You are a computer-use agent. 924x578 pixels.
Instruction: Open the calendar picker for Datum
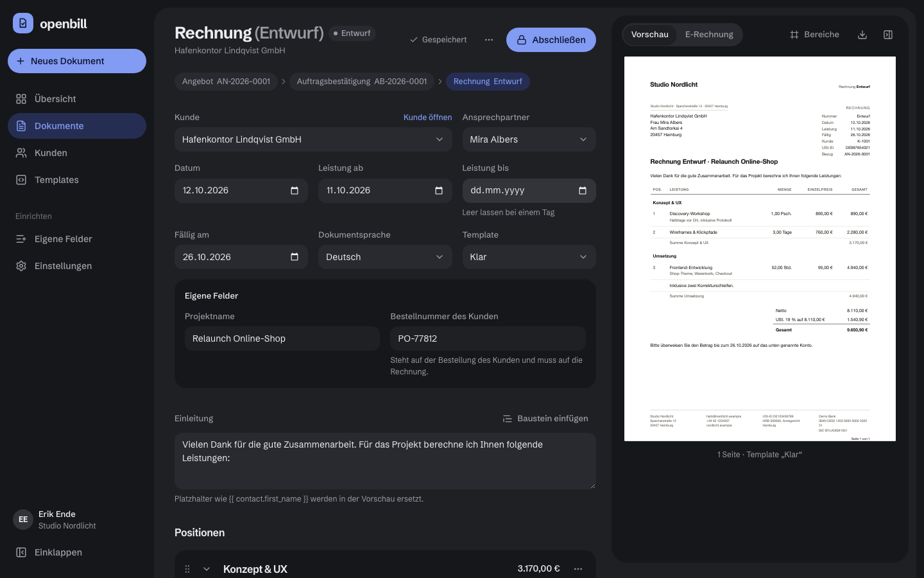[295, 191]
